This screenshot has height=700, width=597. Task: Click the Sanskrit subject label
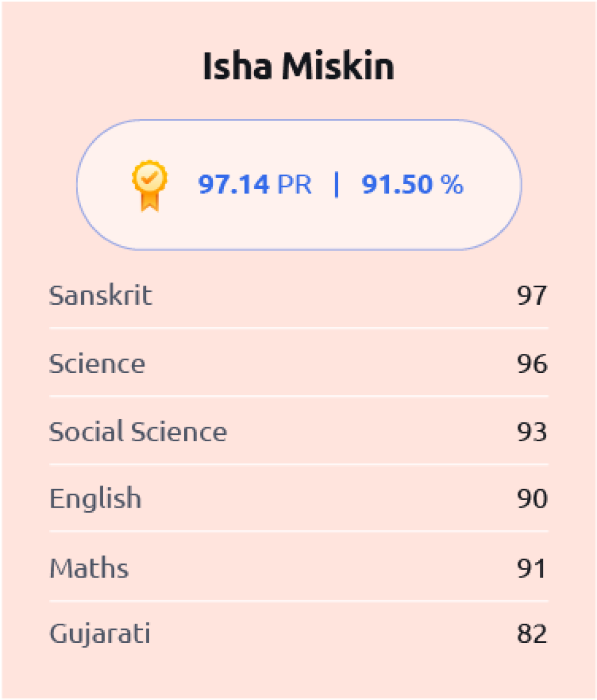(100, 295)
